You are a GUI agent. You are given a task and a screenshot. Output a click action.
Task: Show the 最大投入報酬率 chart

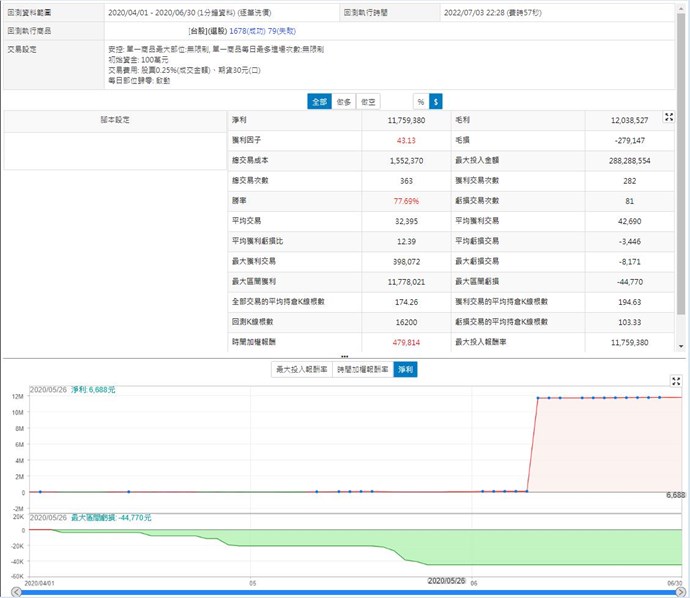[301, 369]
